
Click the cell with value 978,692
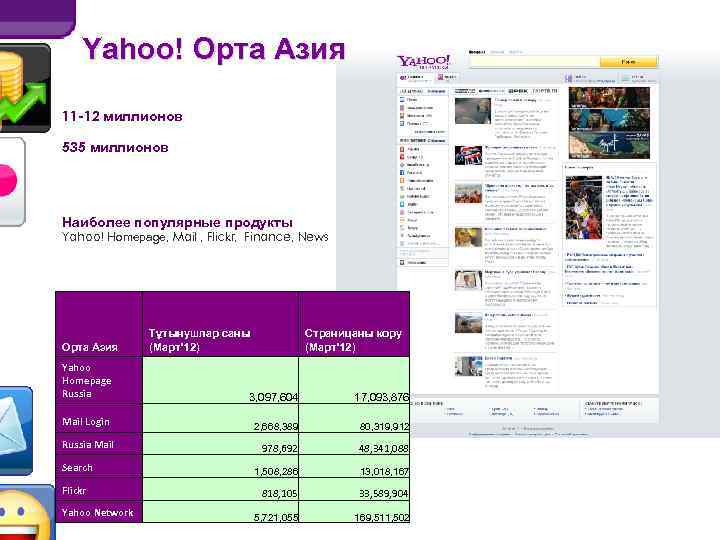pos(220,444)
